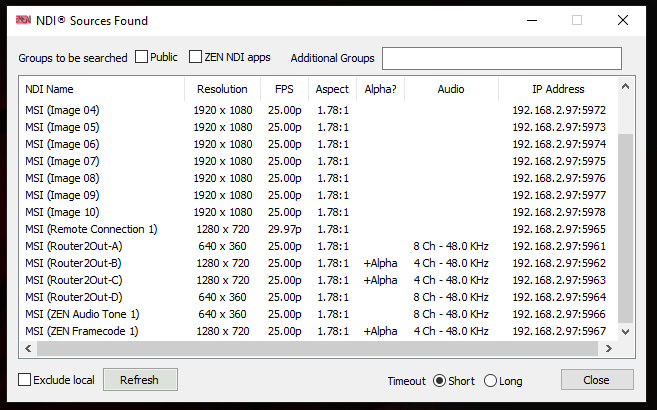This screenshot has height=410, width=657.
Task: Click IP address 192.168.2.97:5972
Action: [x=559, y=110]
